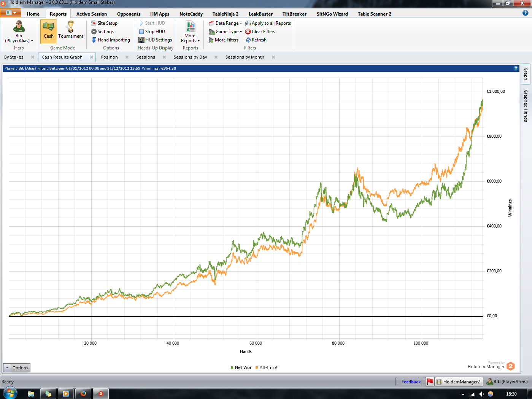Open the More Reports menu

click(190, 32)
